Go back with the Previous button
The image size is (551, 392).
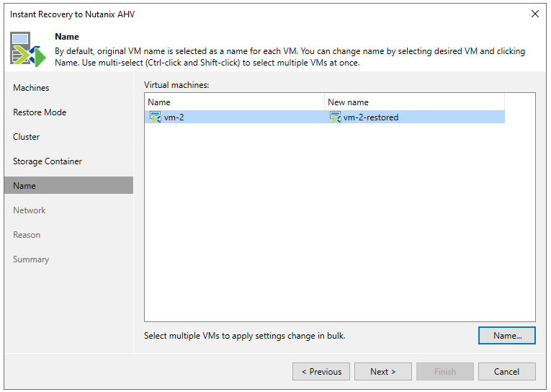pyautogui.click(x=321, y=372)
